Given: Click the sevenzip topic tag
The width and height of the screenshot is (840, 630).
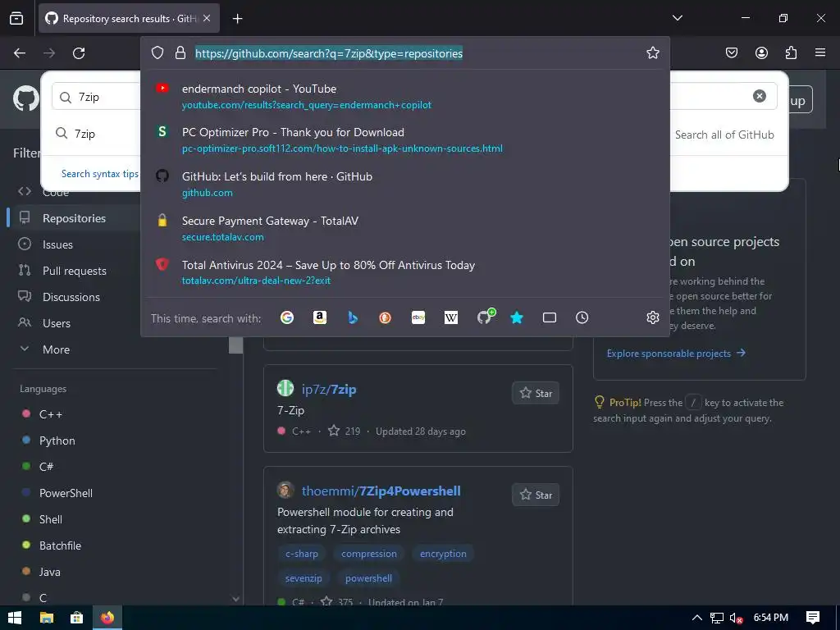Looking at the screenshot, I should click(x=304, y=578).
